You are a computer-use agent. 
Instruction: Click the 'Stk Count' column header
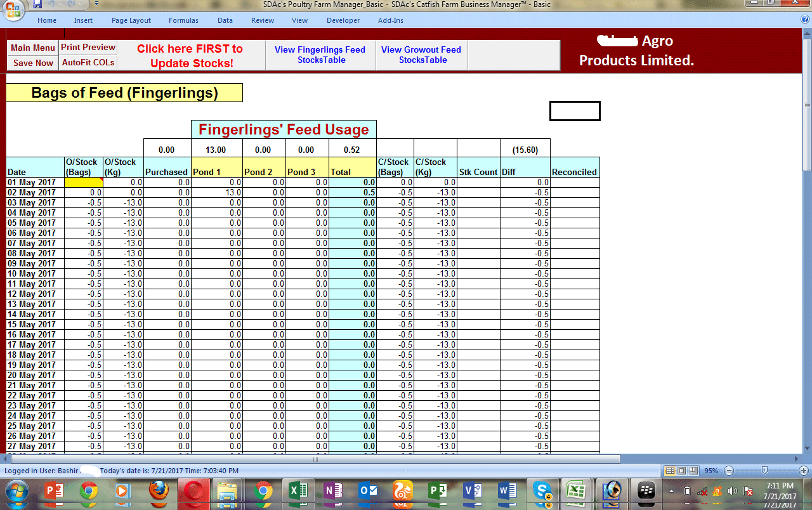[x=478, y=167]
